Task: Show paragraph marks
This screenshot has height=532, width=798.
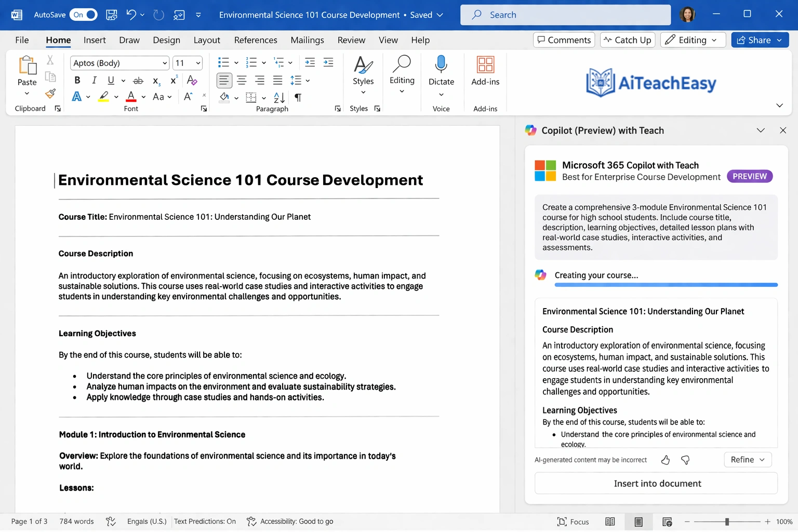Action: 298,97
